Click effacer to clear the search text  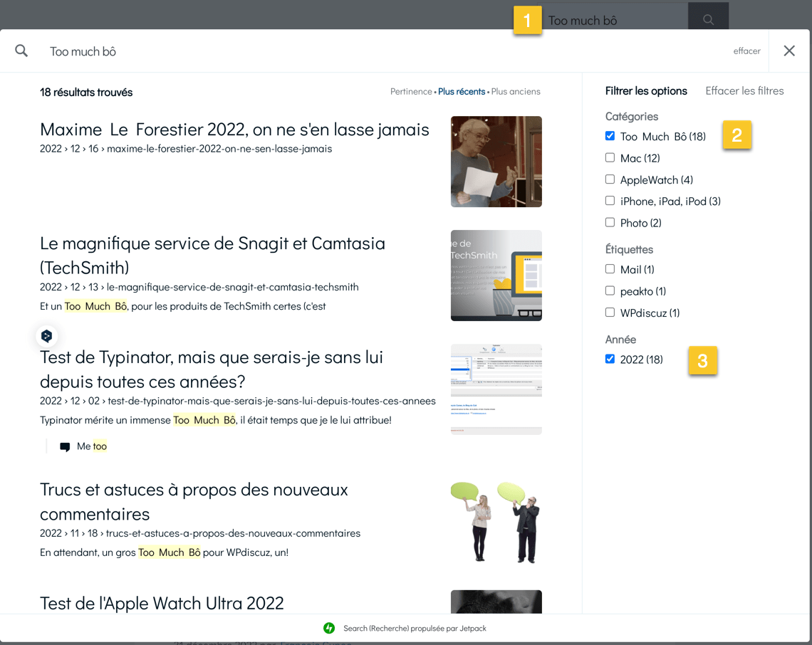click(746, 51)
